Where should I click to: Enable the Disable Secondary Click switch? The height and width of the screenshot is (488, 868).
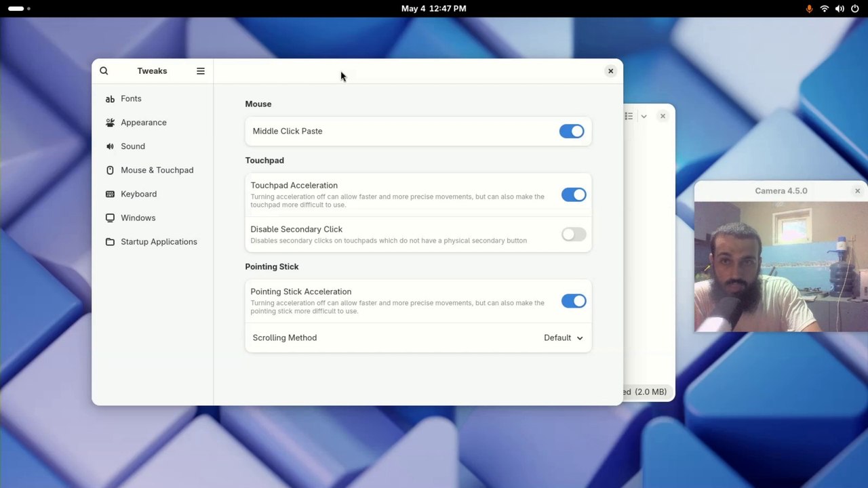(x=574, y=235)
